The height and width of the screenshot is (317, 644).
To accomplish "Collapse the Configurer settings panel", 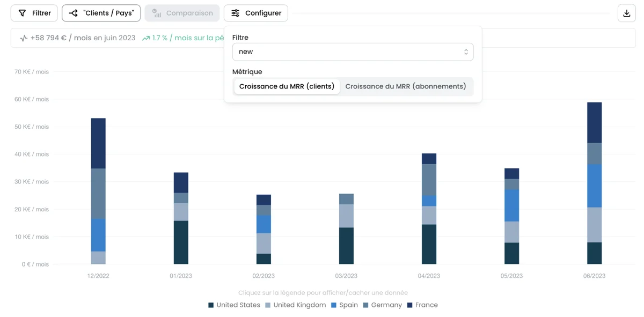I will (x=256, y=13).
